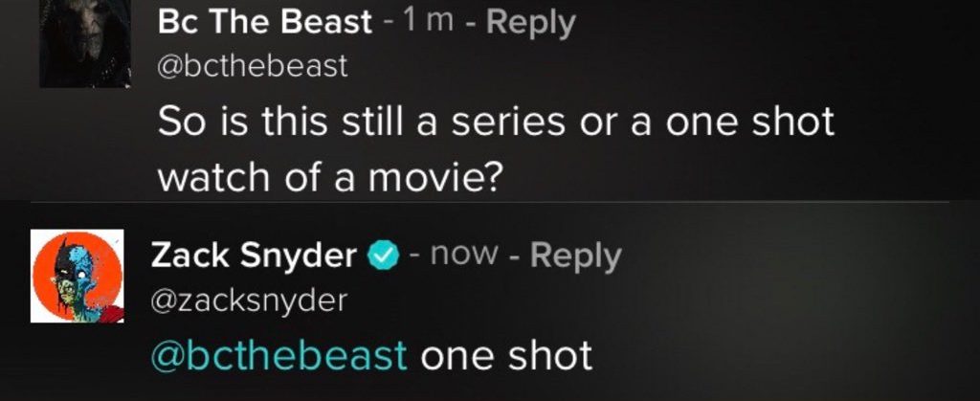The width and height of the screenshot is (980, 401).
Task: Click the word 'series' in the comment
Action: pyautogui.click(x=508, y=123)
